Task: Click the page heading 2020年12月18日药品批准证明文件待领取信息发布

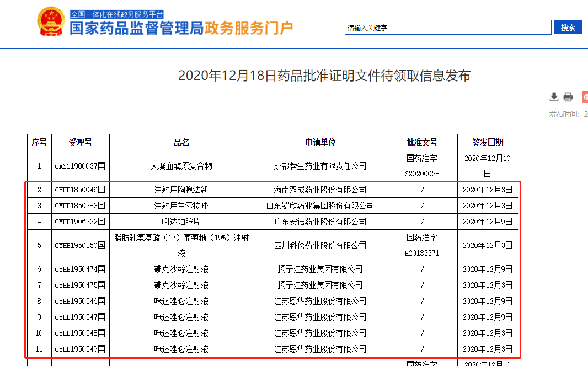Action: click(324, 76)
